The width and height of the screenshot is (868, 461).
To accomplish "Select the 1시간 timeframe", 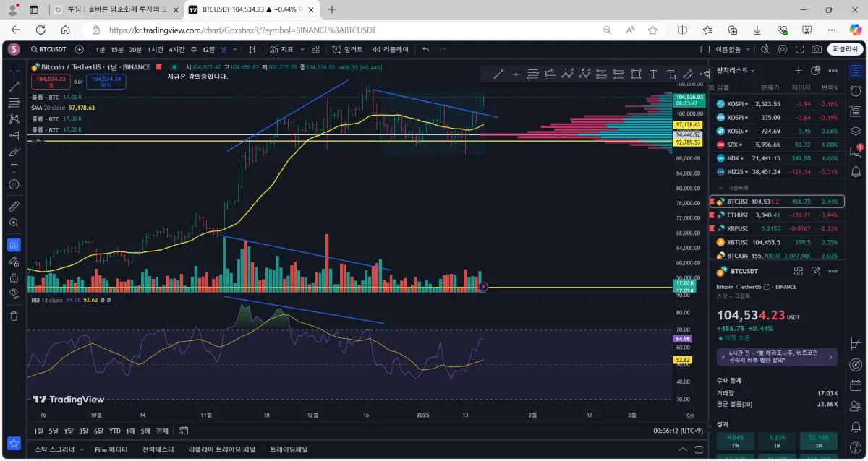I will coord(156,49).
